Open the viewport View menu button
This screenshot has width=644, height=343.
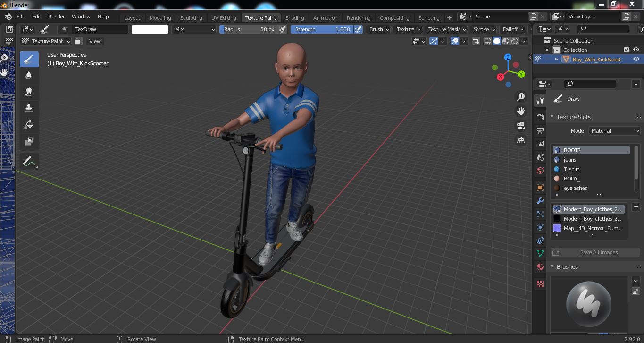[x=95, y=41]
